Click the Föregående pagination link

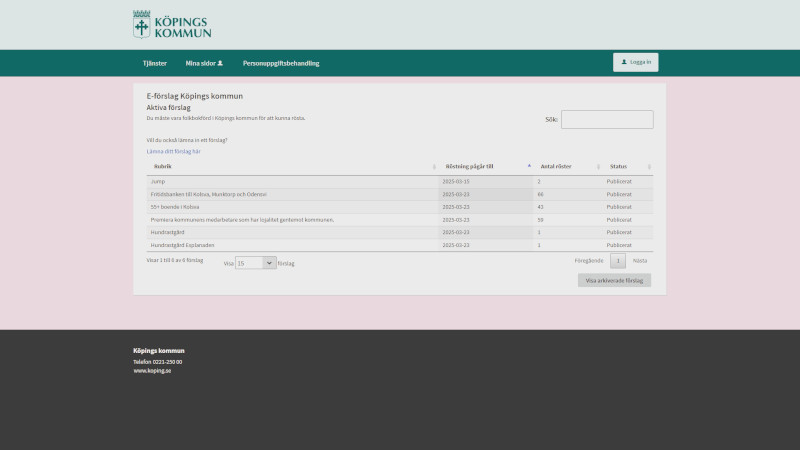pyautogui.click(x=589, y=261)
